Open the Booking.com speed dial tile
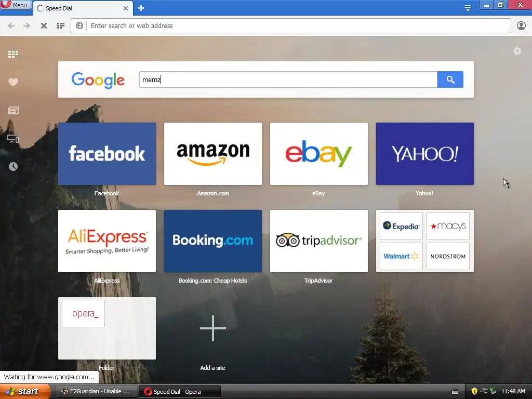The height and width of the screenshot is (399, 532). (212, 241)
